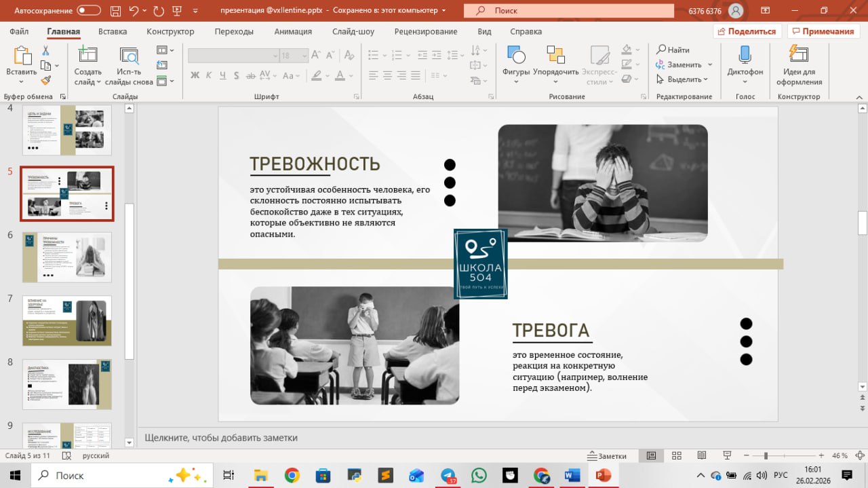This screenshot has width=868, height=488.
Task: Click the Диктофон microphone icon
Action: pos(745,55)
